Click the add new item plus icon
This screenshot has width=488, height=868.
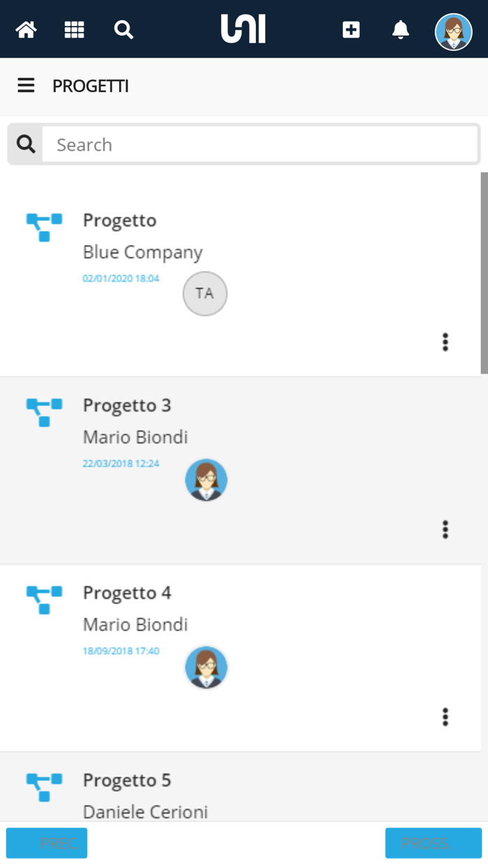[351, 30]
